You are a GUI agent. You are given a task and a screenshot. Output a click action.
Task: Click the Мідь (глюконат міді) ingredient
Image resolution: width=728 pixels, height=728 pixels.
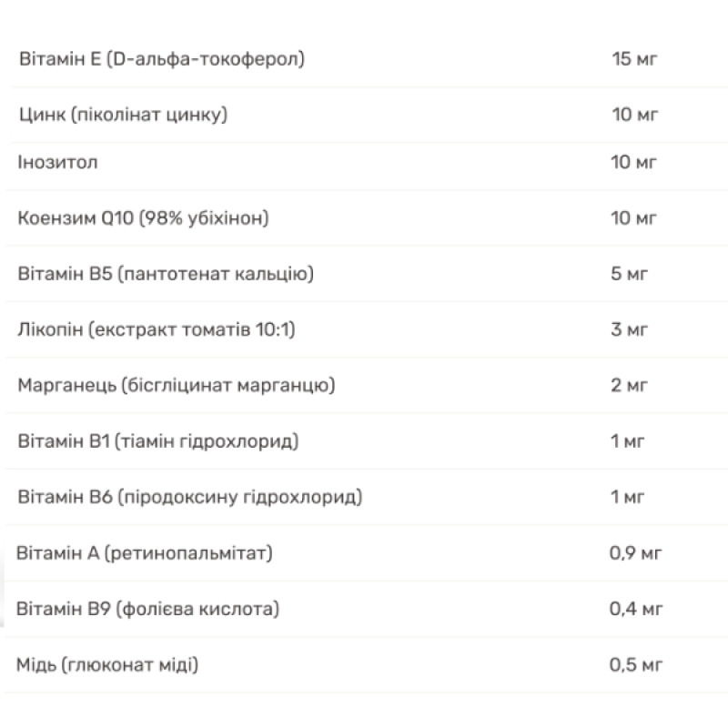coord(107,665)
